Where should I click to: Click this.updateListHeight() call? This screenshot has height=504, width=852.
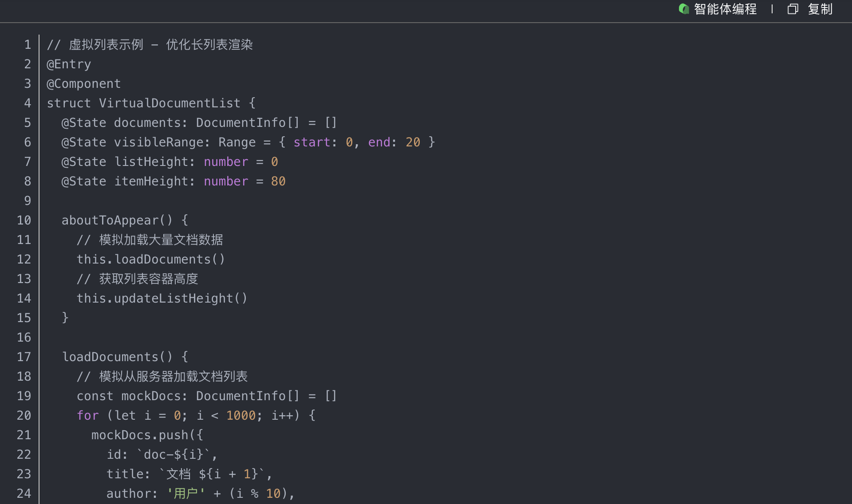tap(162, 299)
